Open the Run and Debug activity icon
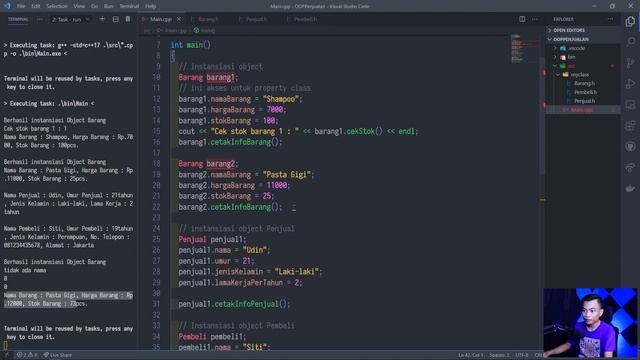The image size is (640, 360). click(x=630, y=84)
